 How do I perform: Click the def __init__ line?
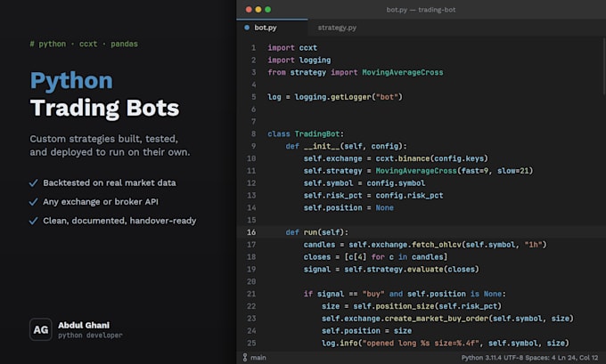click(x=347, y=146)
